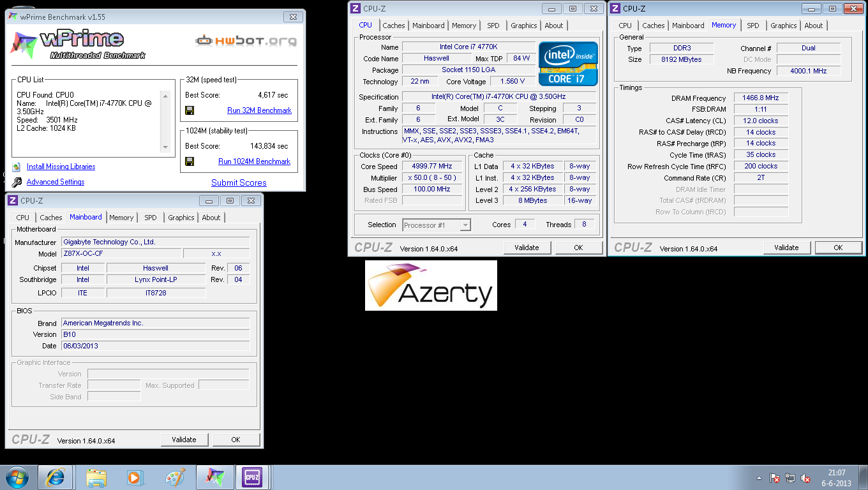Click the Model field Z87X-OC-CF

(x=121, y=253)
